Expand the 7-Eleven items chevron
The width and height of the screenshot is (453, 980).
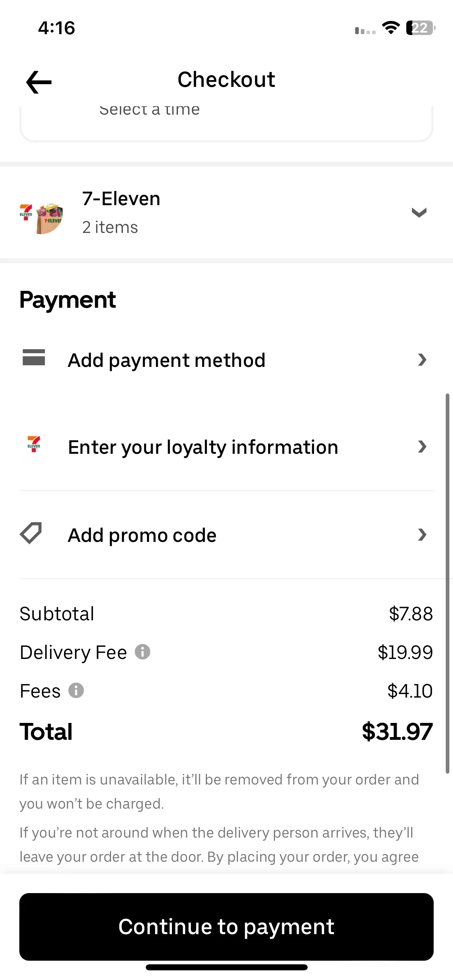pyautogui.click(x=419, y=212)
